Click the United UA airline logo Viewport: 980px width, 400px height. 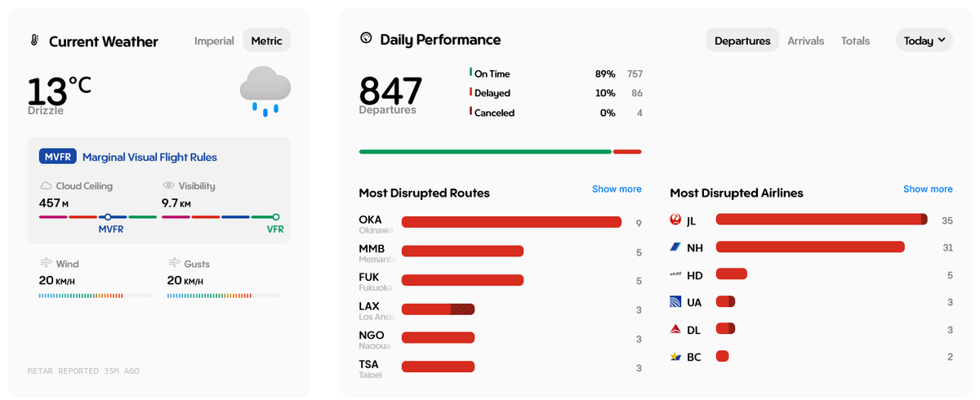point(675,302)
